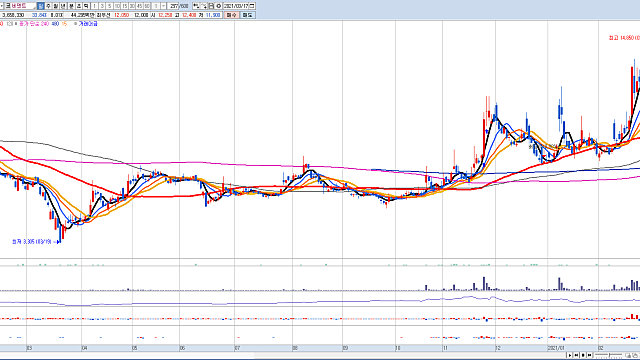Viewport: 640px width, 360px height.
Task: Click the highest price label 최고 14,850
Action: pyautogui.click(x=624, y=38)
